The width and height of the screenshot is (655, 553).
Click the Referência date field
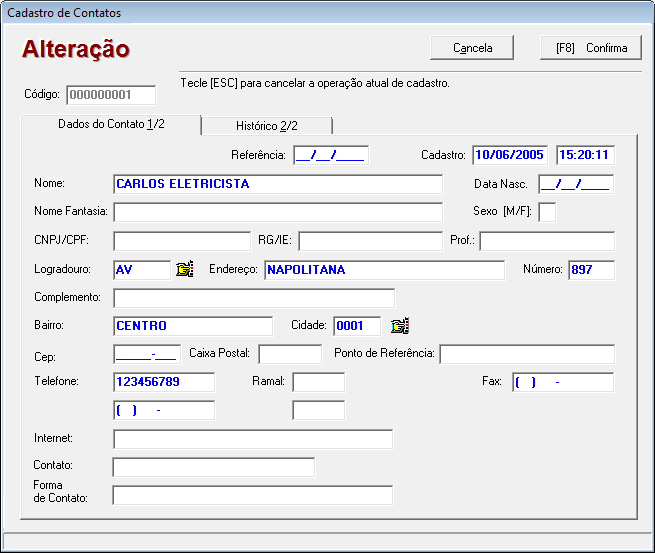pos(331,155)
